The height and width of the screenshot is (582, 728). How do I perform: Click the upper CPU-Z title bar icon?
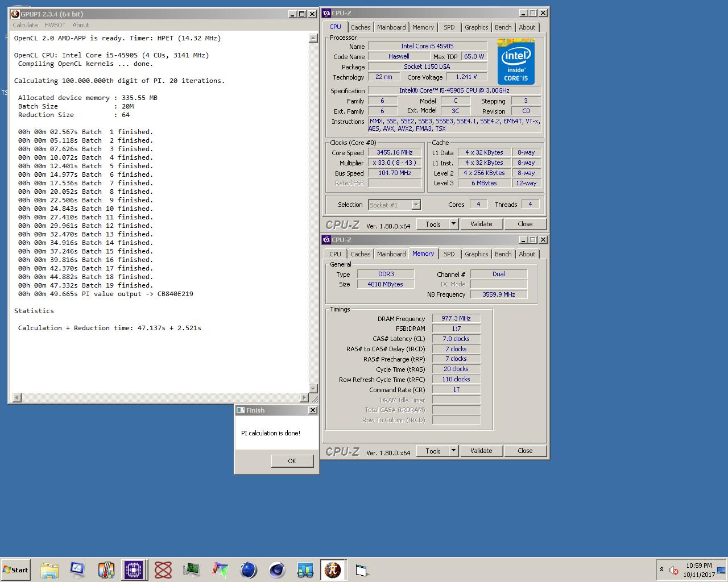coord(327,13)
